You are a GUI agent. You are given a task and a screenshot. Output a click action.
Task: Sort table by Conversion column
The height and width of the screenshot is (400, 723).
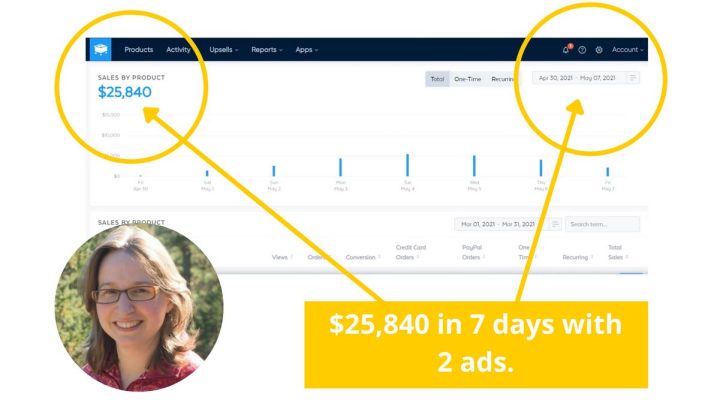tap(363, 257)
